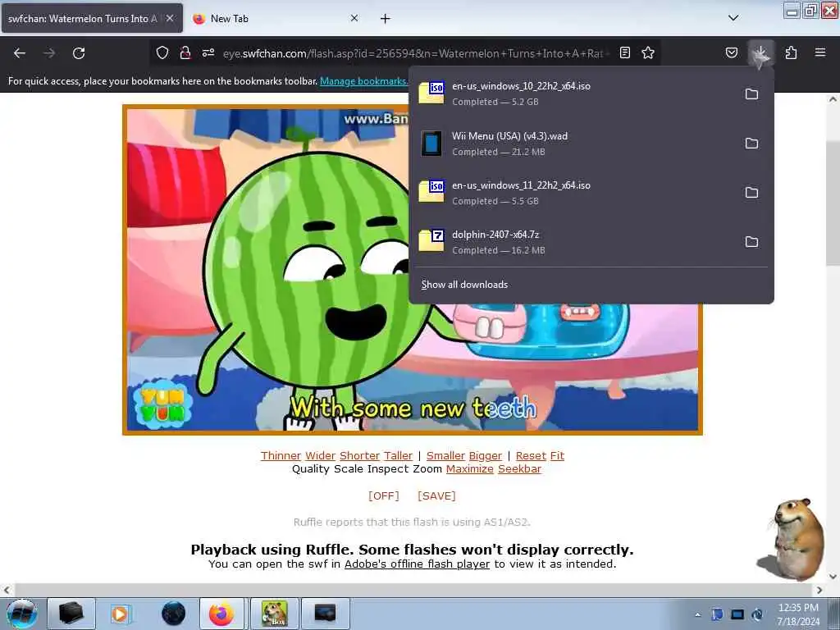Image resolution: width=840 pixels, height=630 pixels.
Task: Click the padlock site security icon
Action: click(185, 52)
